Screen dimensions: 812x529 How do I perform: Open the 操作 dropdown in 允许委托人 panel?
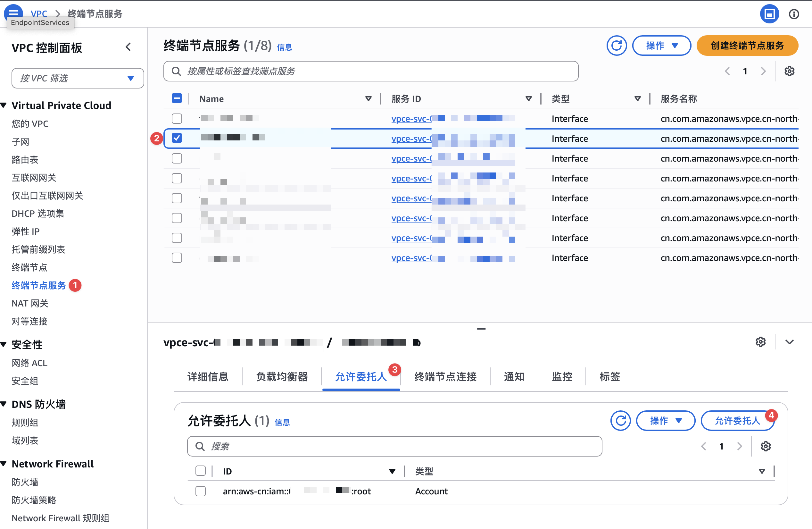click(666, 420)
